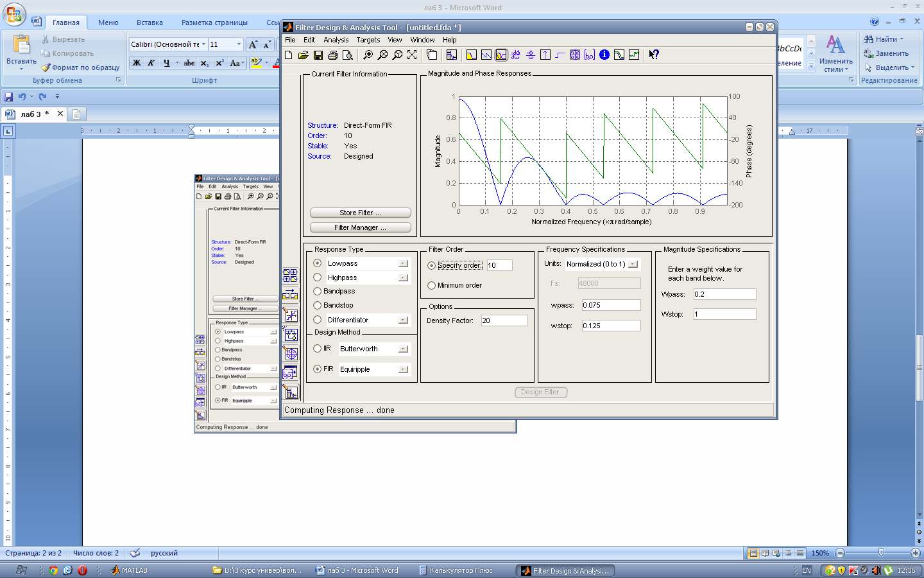Show Filter Coefficients view
Screen dimensions: 924x578
[x=590, y=55]
